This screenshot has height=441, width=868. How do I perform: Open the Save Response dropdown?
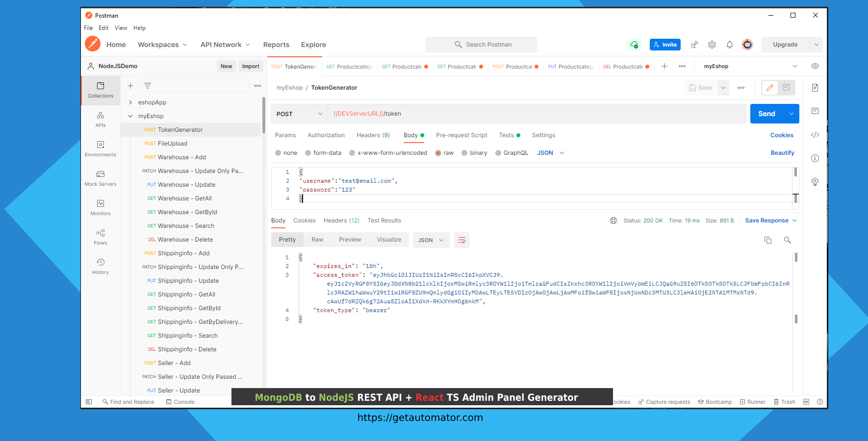[x=771, y=220]
